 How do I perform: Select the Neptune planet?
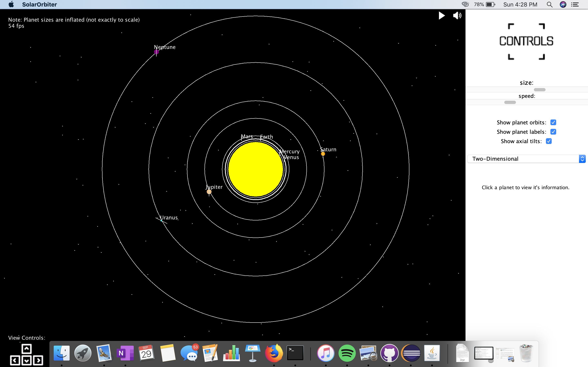pos(156,52)
